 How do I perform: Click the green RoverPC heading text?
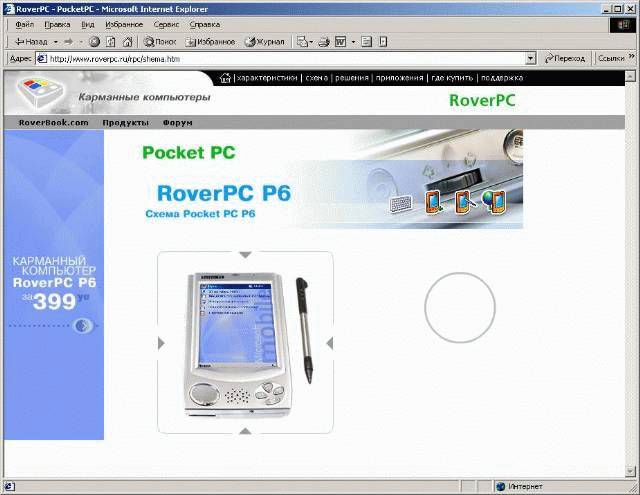tap(482, 100)
